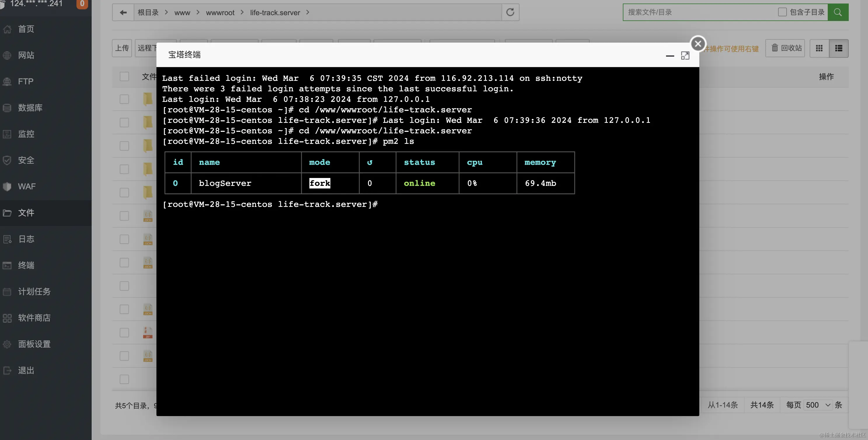868x440 pixels.
Task: Enable the 包含子目录 checkbox
Action: (782, 12)
